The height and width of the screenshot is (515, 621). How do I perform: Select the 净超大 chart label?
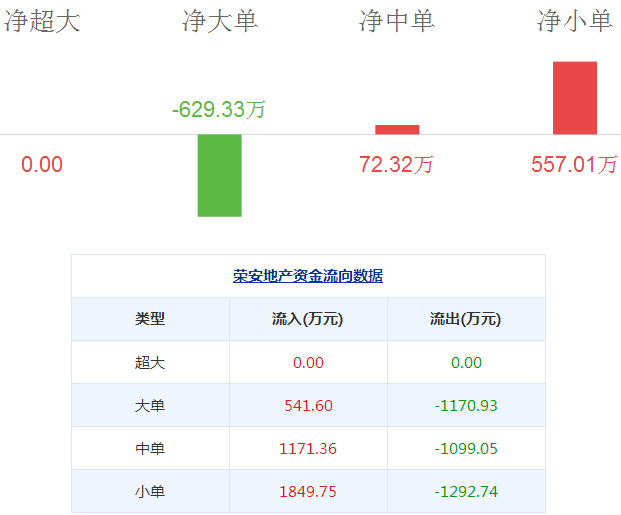pos(42,21)
